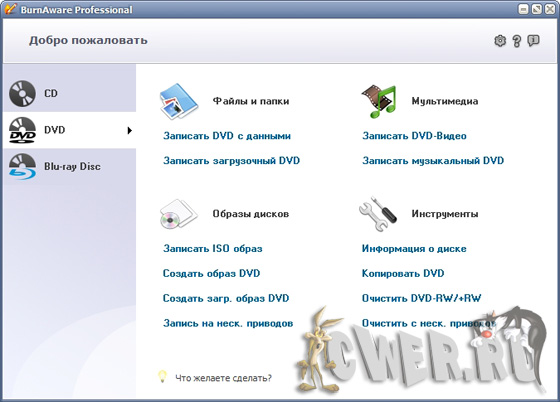Viewport: 560px width, 402px height.
Task: Click the Образы дисков disc image icon
Action: click(x=178, y=214)
